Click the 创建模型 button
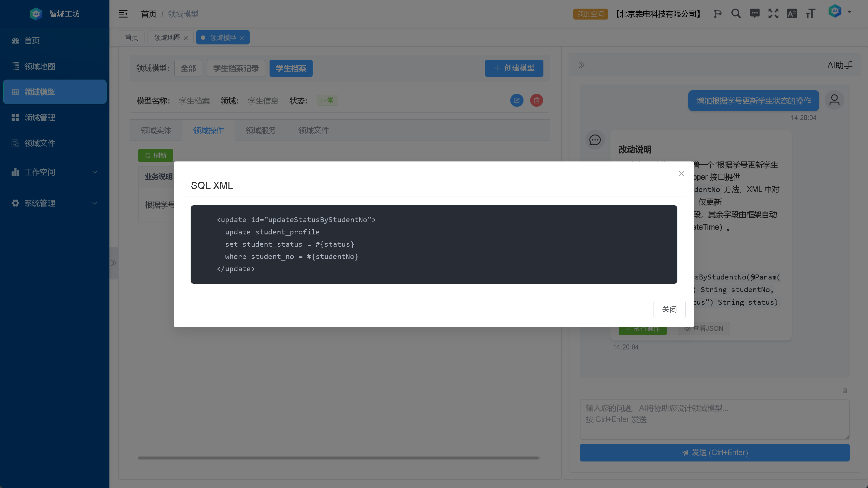 [x=514, y=68]
